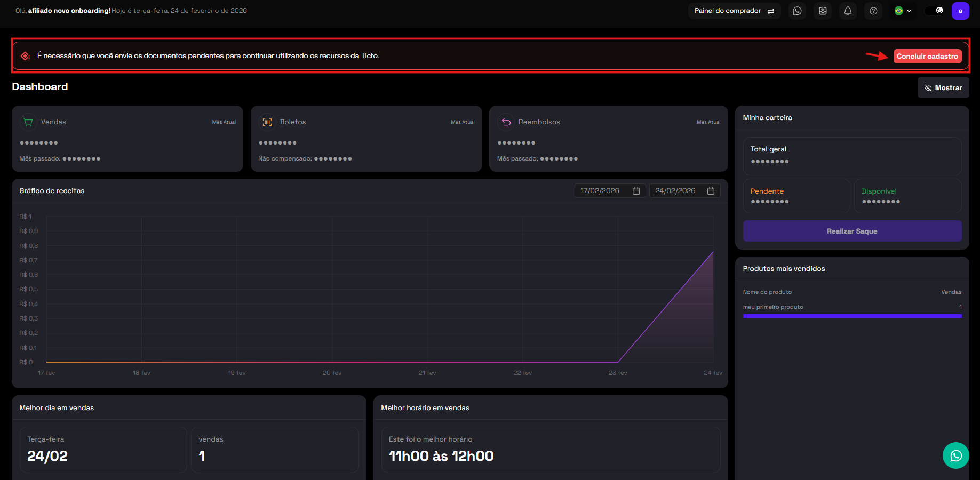Open the end date picker 24/02/2026

click(x=684, y=191)
